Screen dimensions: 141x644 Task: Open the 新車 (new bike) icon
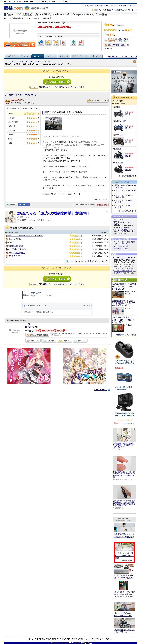[41, 43]
